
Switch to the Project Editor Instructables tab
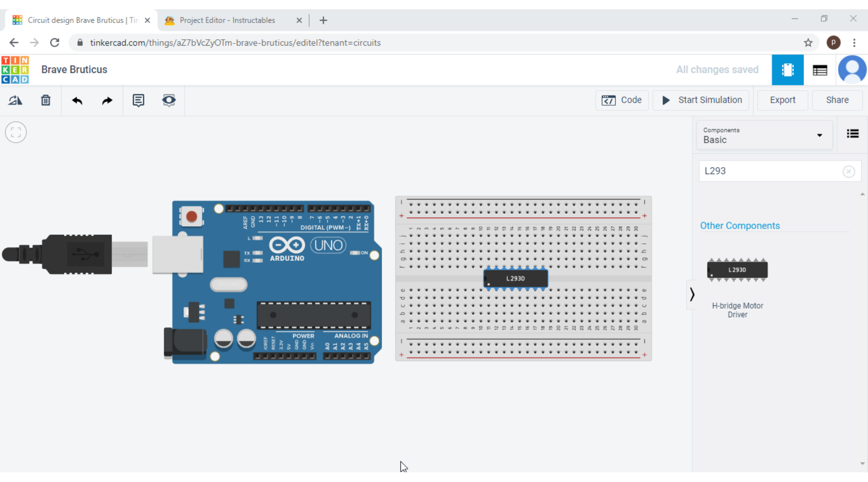pyautogui.click(x=227, y=20)
